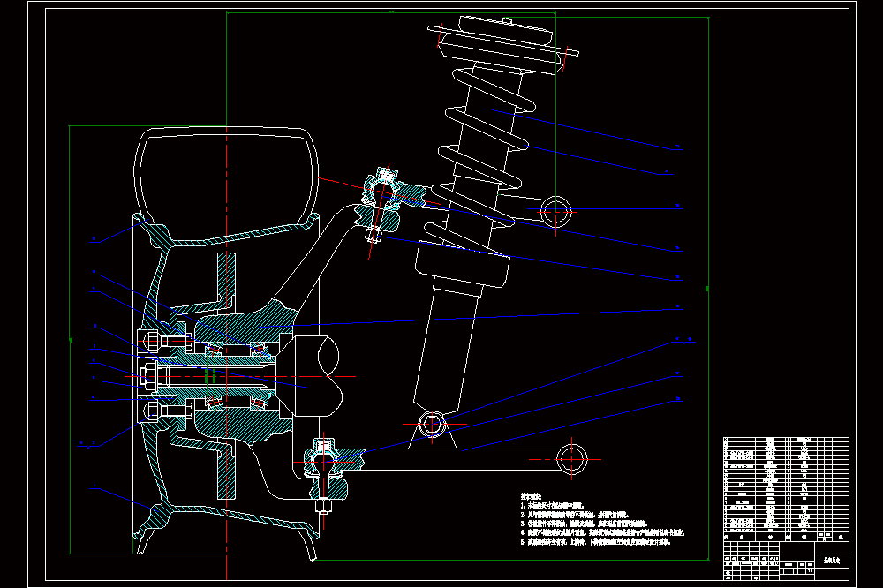Select the shock absorber lower mounting eye
Viewport: 883px width, 588px height.
point(433,424)
